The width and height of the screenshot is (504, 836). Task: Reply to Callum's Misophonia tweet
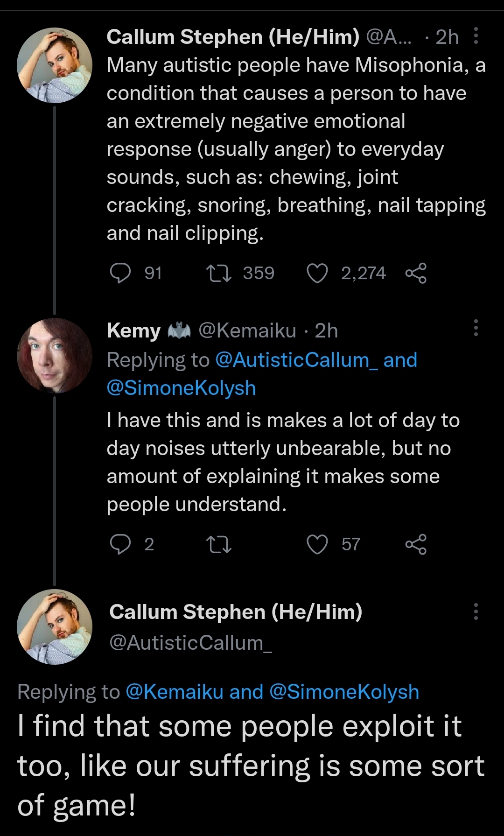pyautogui.click(x=120, y=273)
